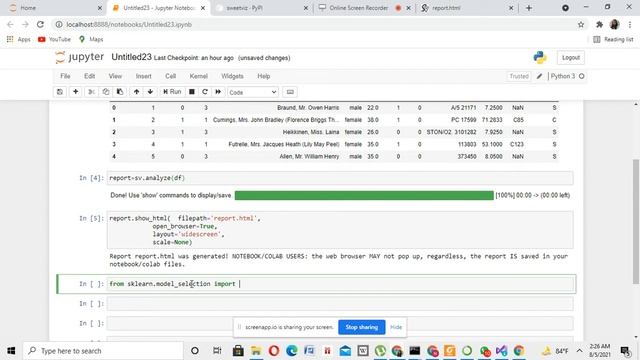Open the Chrome profile avatar
The image size is (640, 360).
click(x=615, y=24)
